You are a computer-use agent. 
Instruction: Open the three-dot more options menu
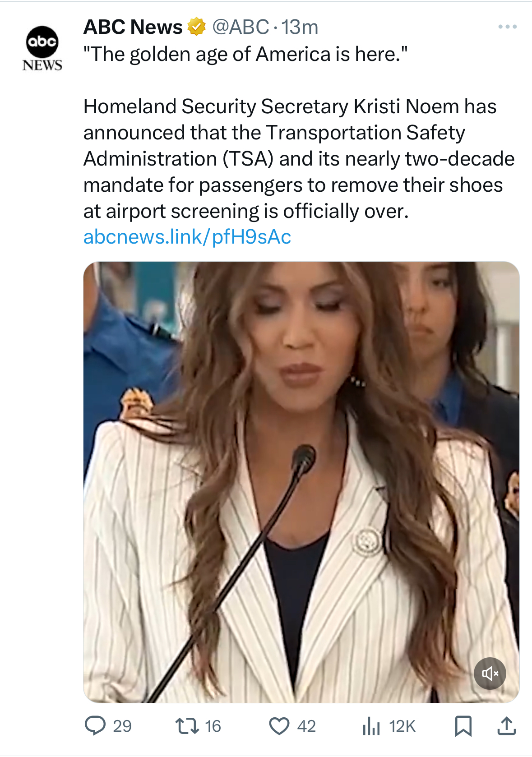click(x=508, y=27)
